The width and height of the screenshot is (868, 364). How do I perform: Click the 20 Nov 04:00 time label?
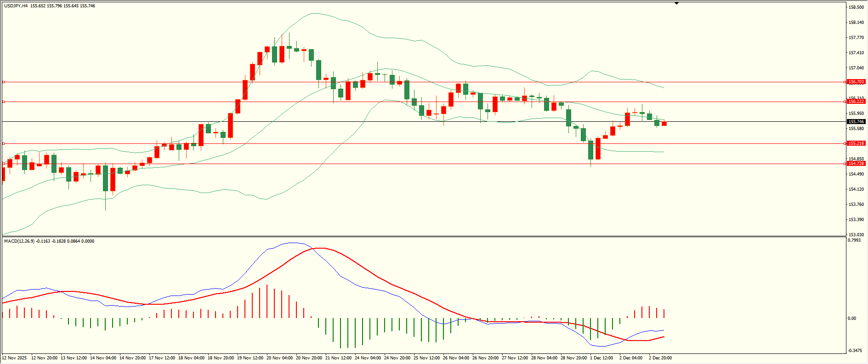click(279, 358)
